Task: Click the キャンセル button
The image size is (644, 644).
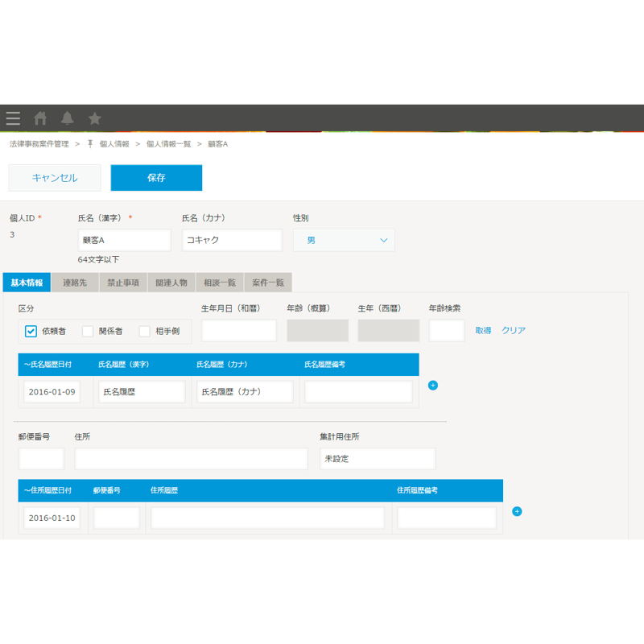Action: pos(55,178)
